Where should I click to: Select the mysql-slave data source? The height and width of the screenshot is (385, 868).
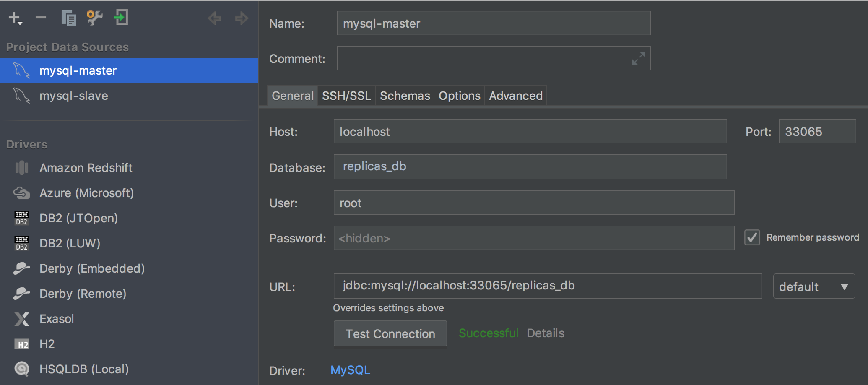74,96
